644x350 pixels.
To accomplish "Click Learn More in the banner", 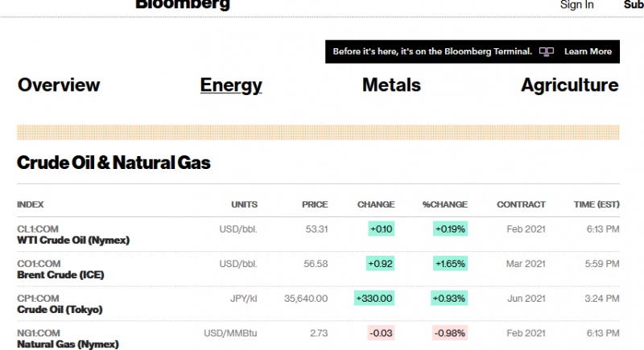I will coord(588,51).
